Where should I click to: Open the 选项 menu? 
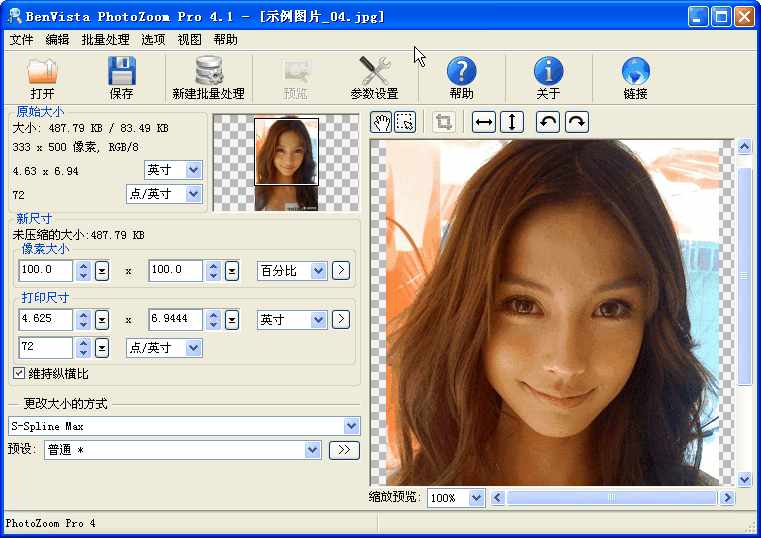point(153,40)
